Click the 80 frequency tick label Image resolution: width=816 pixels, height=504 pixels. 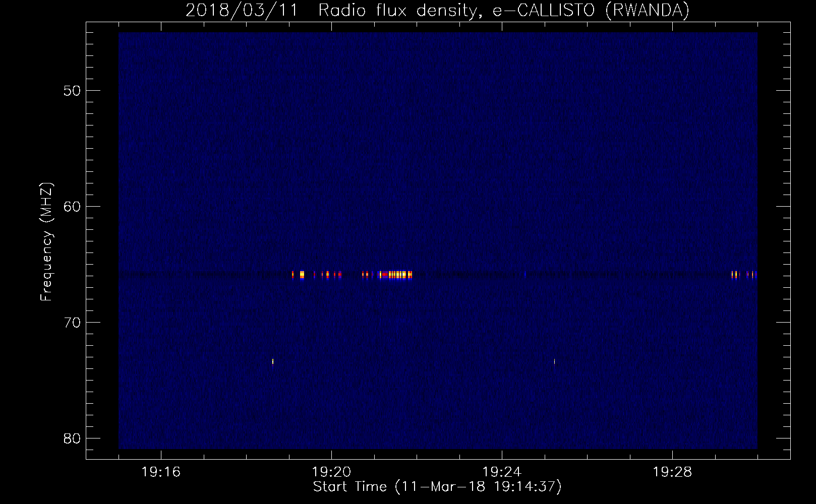click(x=72, y=438)
